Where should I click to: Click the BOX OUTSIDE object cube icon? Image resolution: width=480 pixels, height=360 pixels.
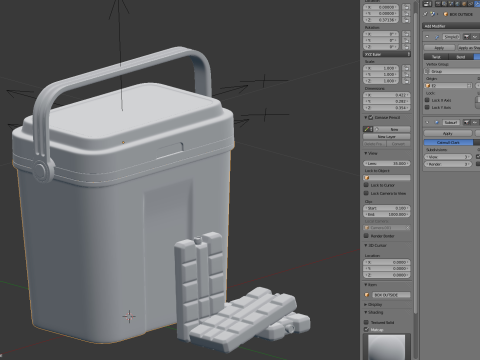(446, 14)
